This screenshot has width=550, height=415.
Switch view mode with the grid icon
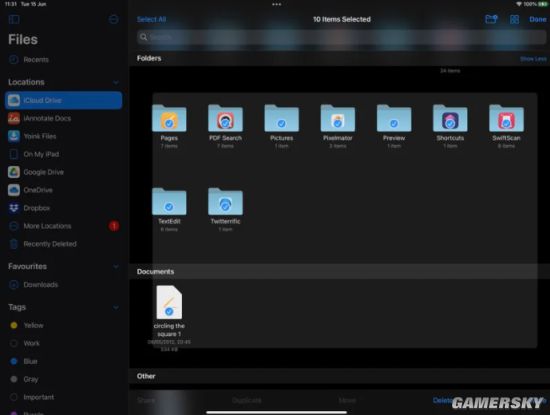coord(514,19)
